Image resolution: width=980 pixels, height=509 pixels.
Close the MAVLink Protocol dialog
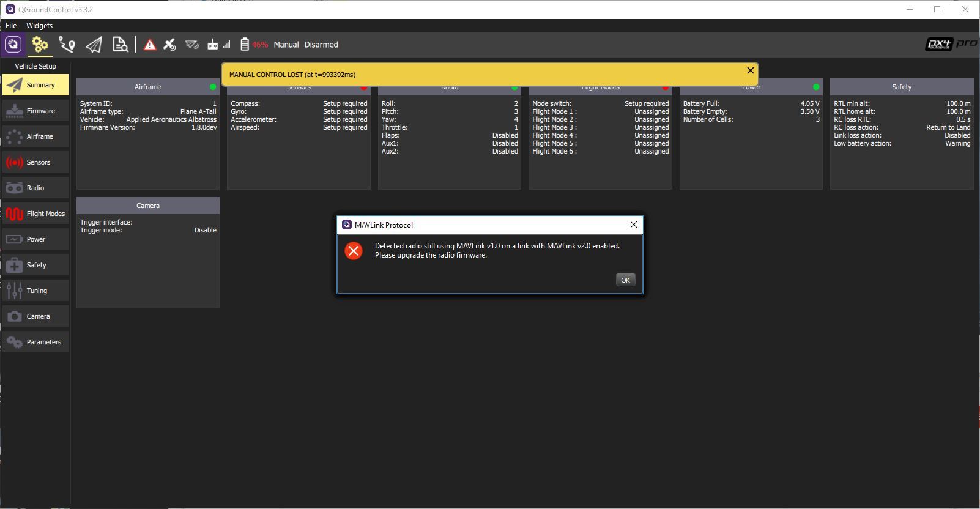(x=633, y=225)
